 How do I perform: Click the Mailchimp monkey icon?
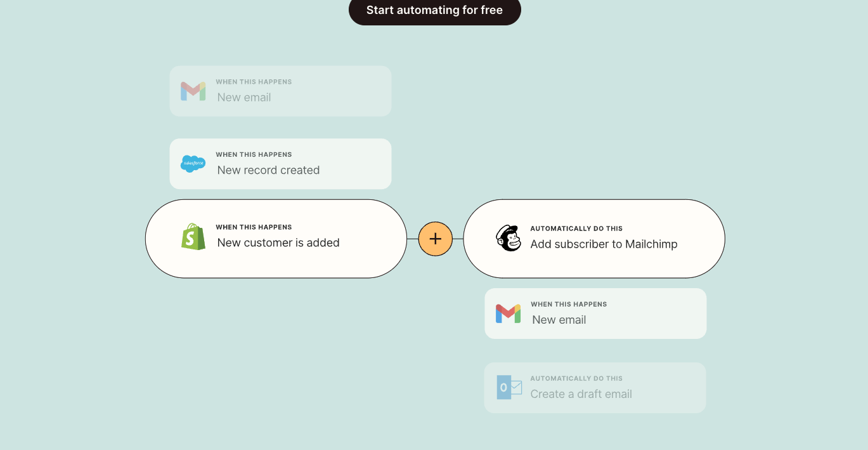(508, 238)
